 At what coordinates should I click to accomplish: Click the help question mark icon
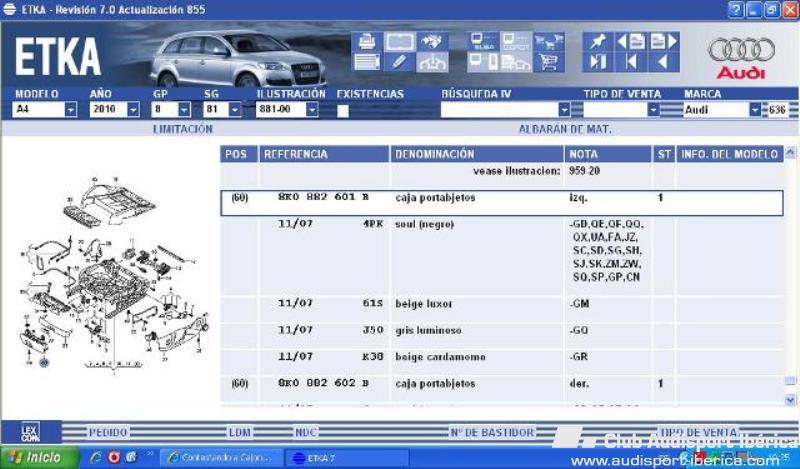point(735,10)
